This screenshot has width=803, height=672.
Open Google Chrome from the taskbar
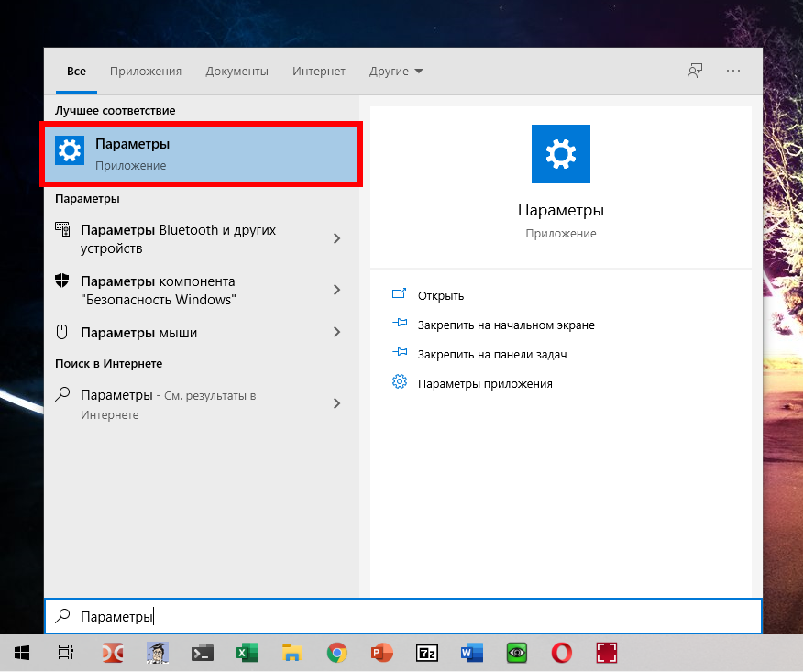tap(336, 653)
